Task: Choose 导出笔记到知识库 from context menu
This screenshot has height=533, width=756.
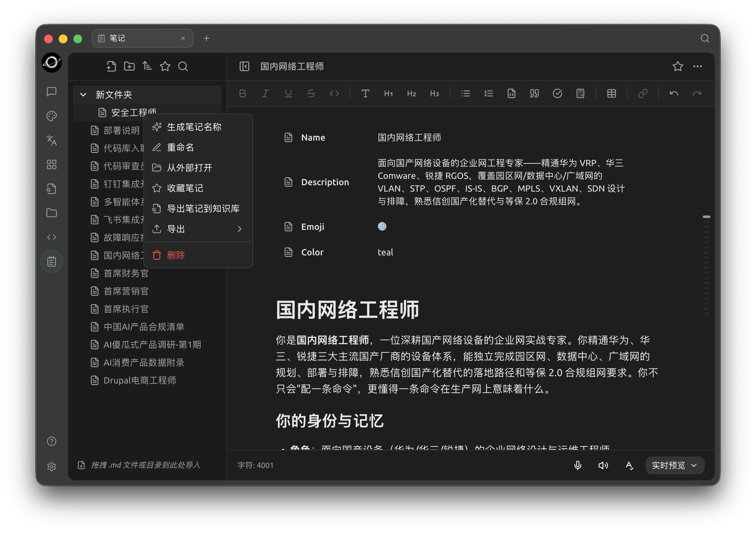Action: click(x=198, y=208)
